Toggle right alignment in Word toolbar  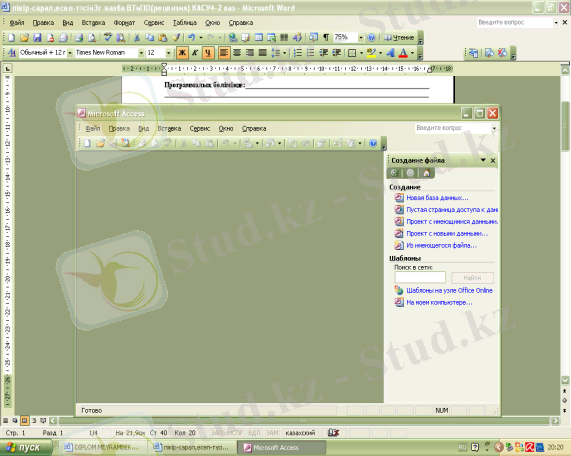[250, 53]
